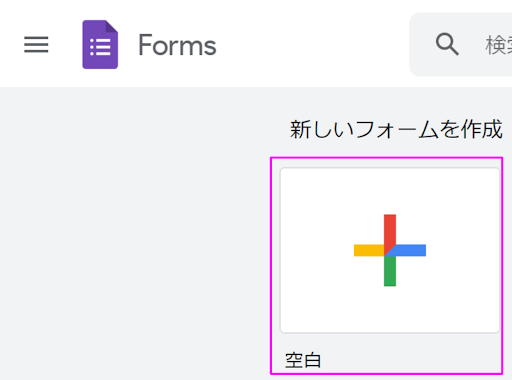512x380 pixels.
Task: Click the 新しいフォームを作成 heading
Action: point(396,129)
